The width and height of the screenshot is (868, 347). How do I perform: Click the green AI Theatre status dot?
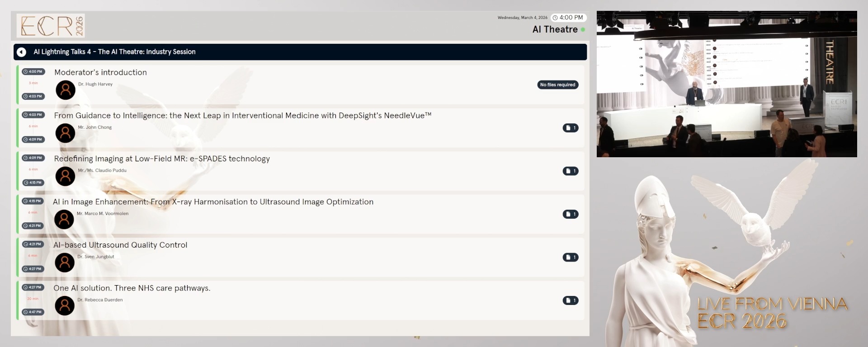[x=583, y=30]
